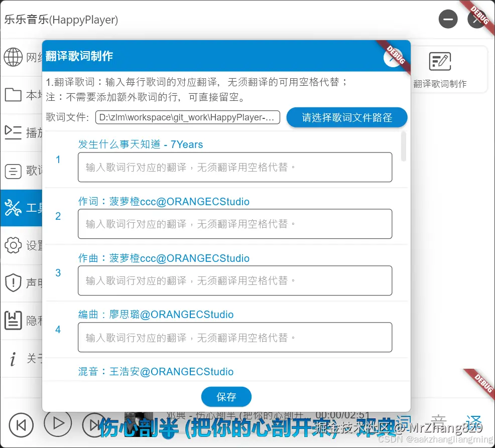Close the translation lyric maker dialog
The image size is (495, 448).
tap(393, 58)
